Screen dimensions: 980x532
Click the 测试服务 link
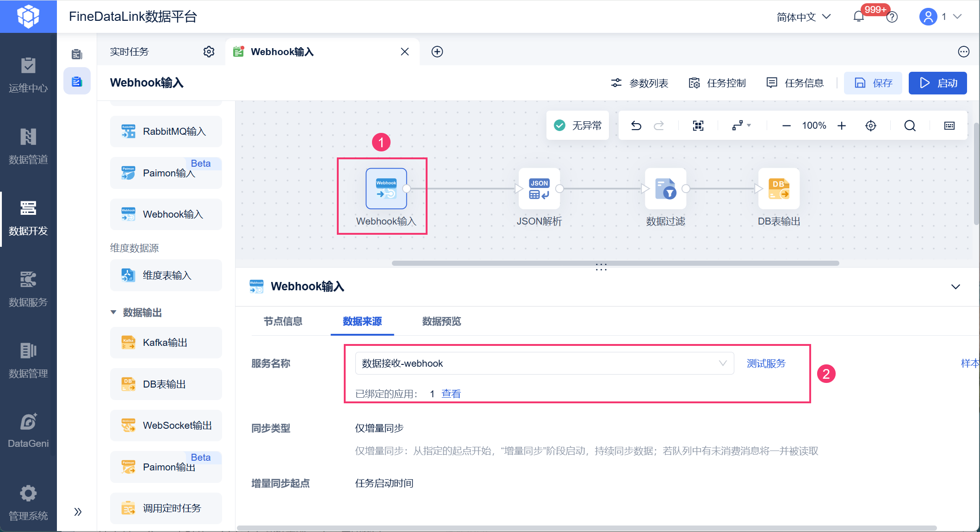tap(766, 363)
